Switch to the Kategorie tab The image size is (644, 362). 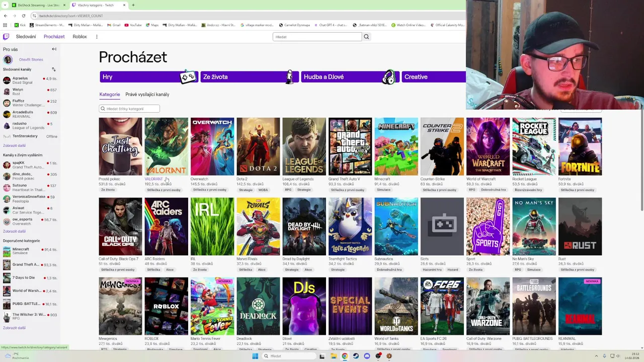click(x=110, y=95)
